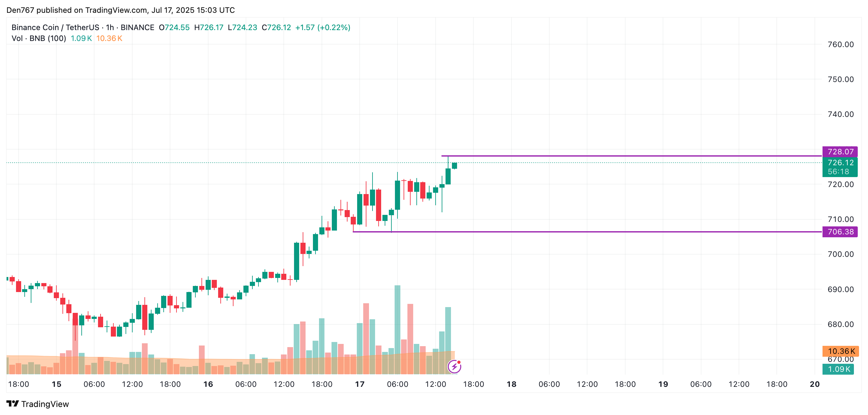Screen dimensions: 868x415
Task: Click the orange 10.36 K volume label
Action: tap(840, 351)
